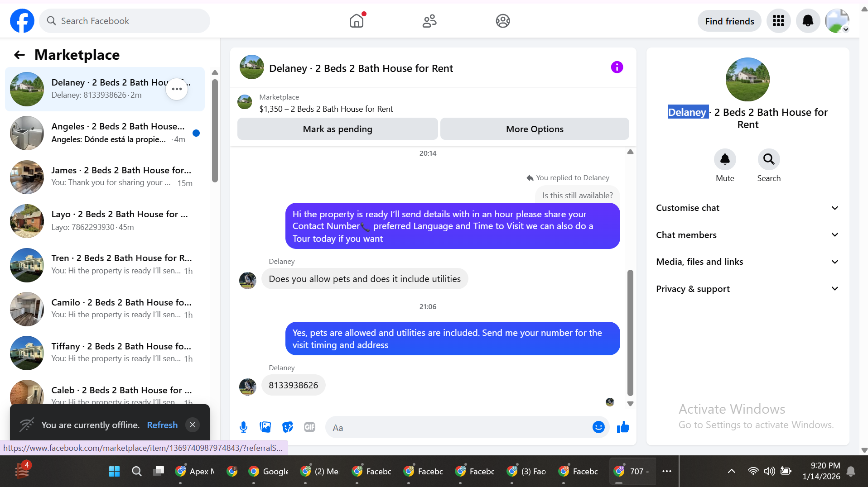Switch to the (2) Me Chrome taskbar window
The height and width of the screenshot is (487, 868).
tap(320, 471)
